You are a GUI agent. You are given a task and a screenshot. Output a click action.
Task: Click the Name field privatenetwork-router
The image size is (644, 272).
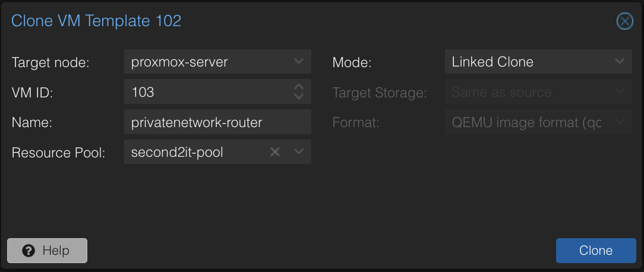point(217,122)
